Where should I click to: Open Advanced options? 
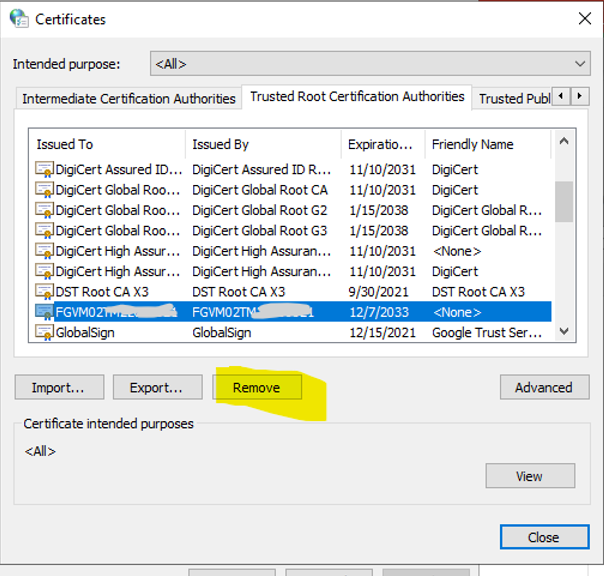[544, 387]
